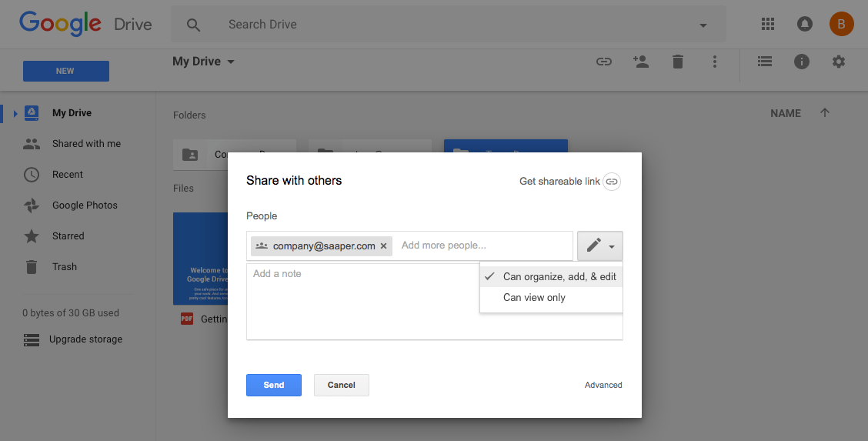Expand the My Drive tree arrow in sidebar
Screen dimensions: 868x441
(x=15, y=113)
